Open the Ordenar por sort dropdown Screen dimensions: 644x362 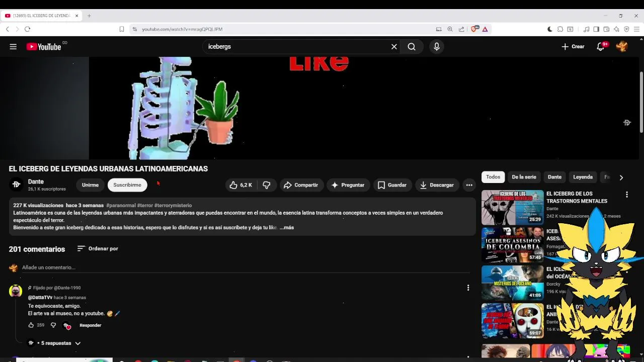coord(98,248)
